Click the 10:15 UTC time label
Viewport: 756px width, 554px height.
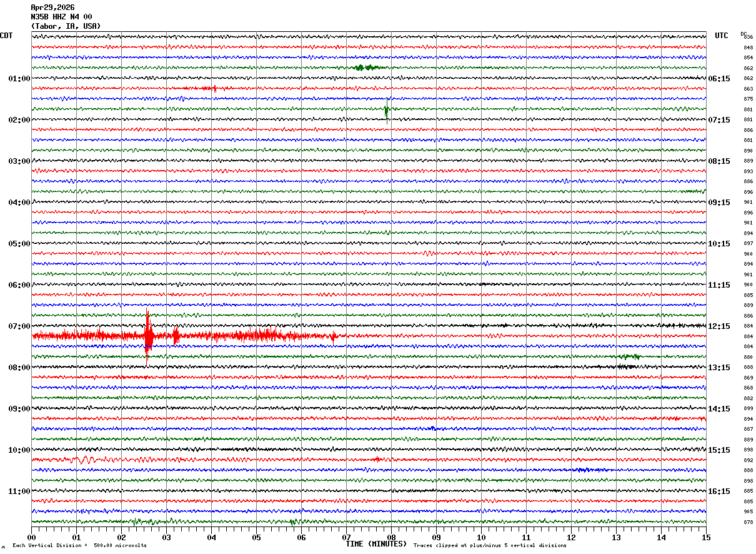click(x=719, y=244)
